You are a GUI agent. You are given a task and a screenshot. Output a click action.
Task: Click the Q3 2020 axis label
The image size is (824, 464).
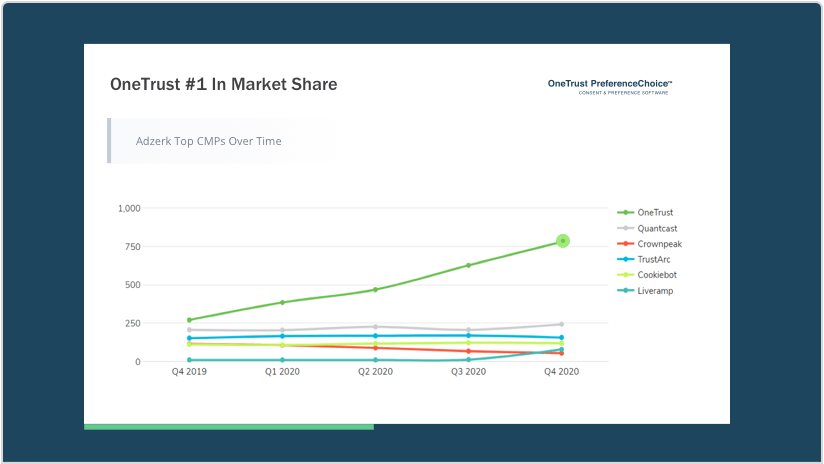(x=468, y=372)
